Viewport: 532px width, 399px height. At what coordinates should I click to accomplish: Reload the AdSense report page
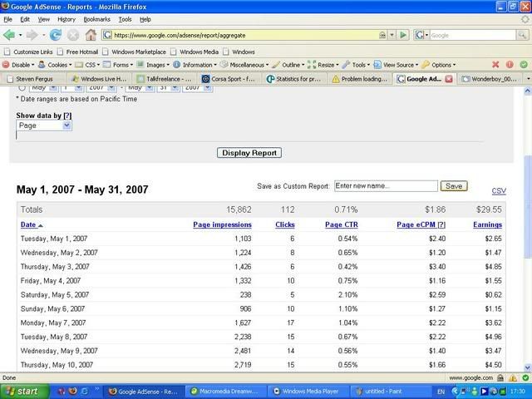56,35
